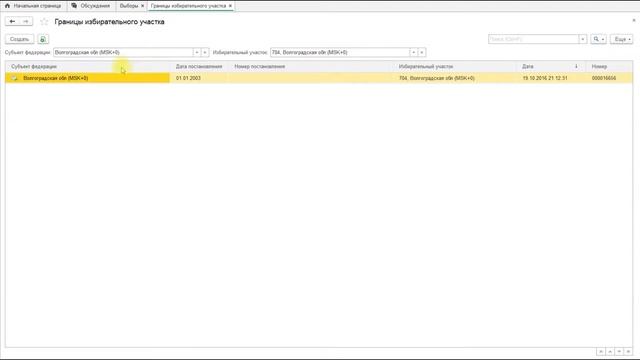Screen dimensions: 640x360
Task: Open the Избирательный участок filter dropdown
Action: point(413,52)
